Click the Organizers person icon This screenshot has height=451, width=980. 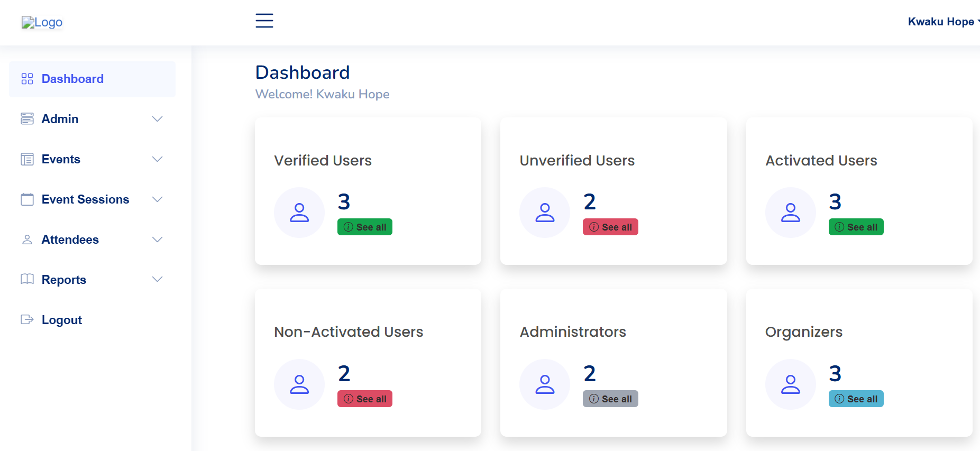pos(791,384)
